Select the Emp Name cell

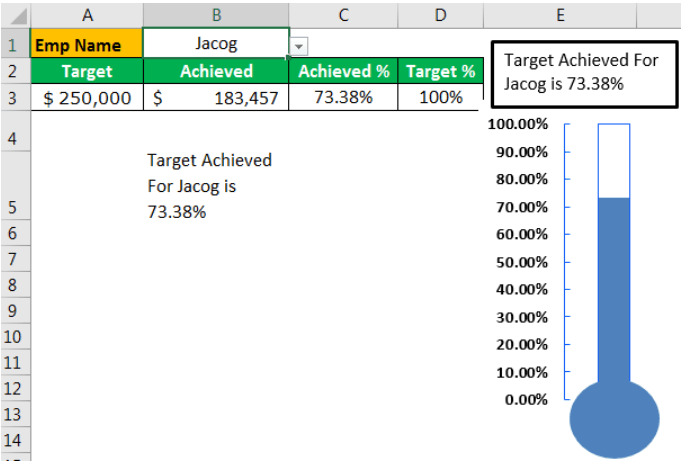coord(87,45)
